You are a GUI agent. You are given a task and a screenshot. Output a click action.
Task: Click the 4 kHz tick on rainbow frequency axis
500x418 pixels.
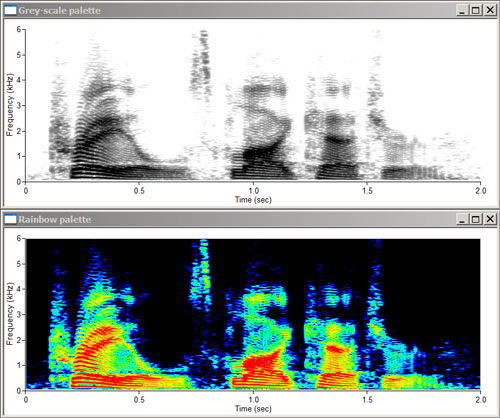tap(19, 289)
